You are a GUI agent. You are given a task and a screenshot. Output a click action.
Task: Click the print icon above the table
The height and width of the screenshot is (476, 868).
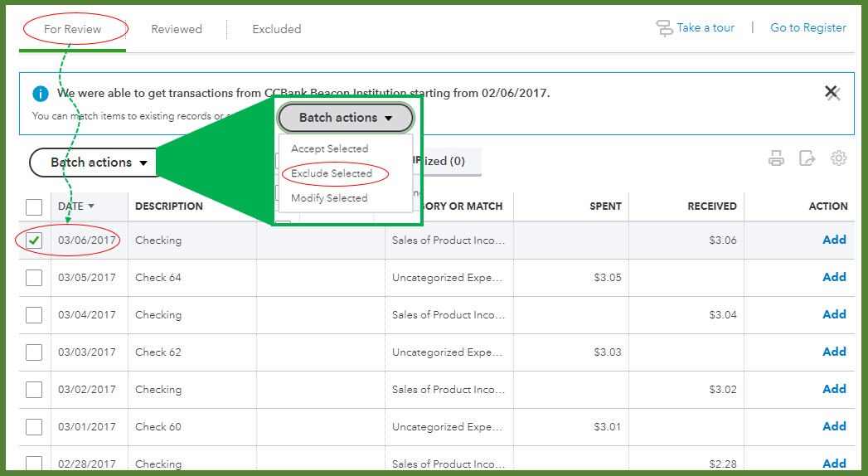click(x=776, y=158)
